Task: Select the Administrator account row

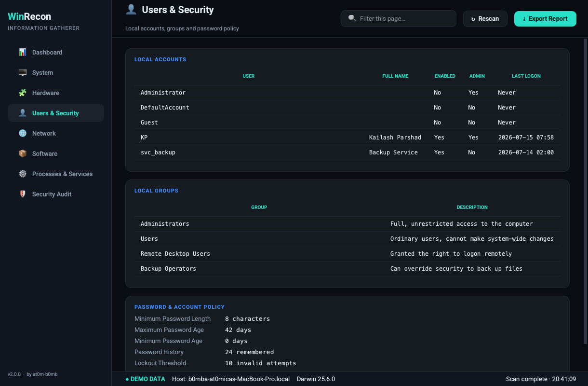Action: point(347,93)
